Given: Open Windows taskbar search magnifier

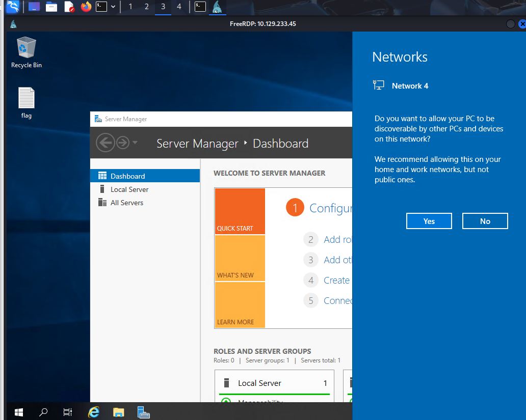Looking at the screenshot, I should (x=43, y=412).
